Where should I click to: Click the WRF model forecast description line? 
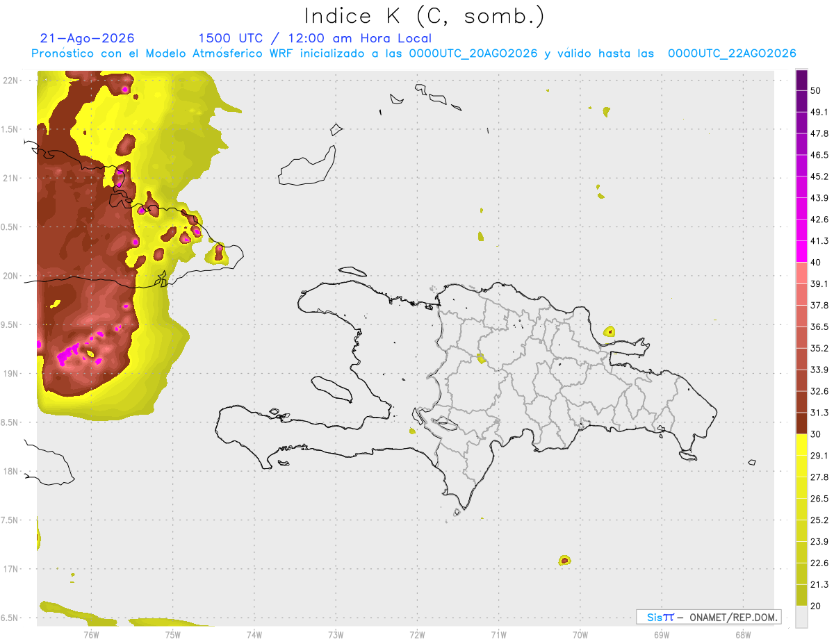414,53
